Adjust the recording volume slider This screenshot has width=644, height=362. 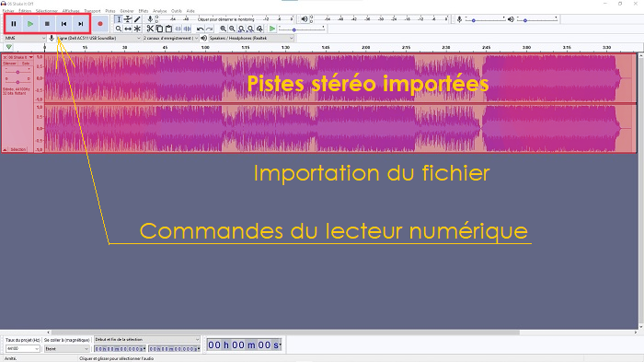pos(485,19)
